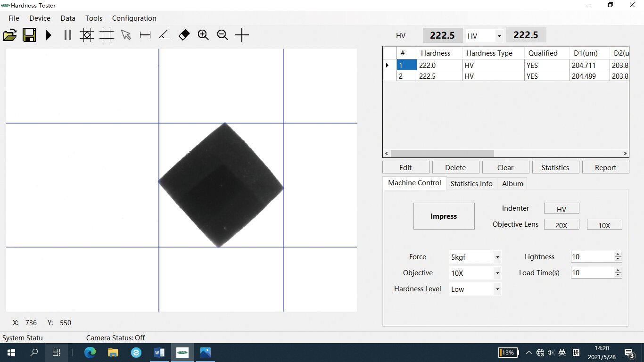Open the Device menu

click(x=40, y=18)
